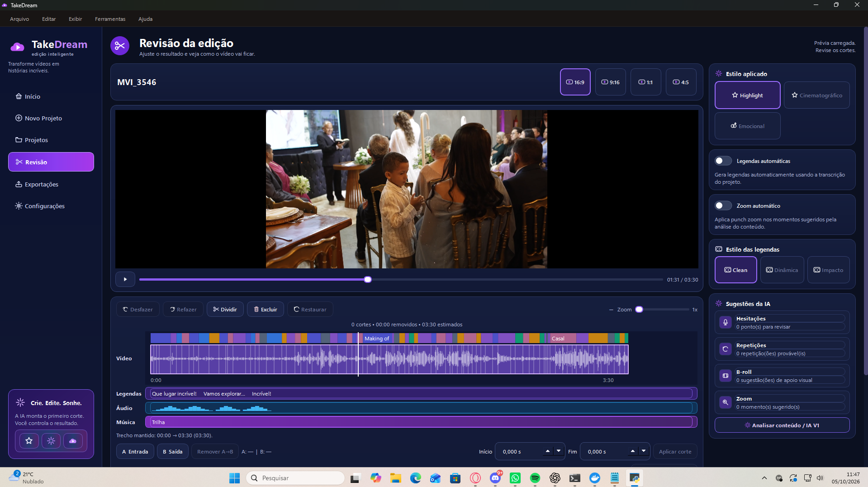Click the Dividir button
Viewport: 868px width, 487px height.
tap(225, 309)
